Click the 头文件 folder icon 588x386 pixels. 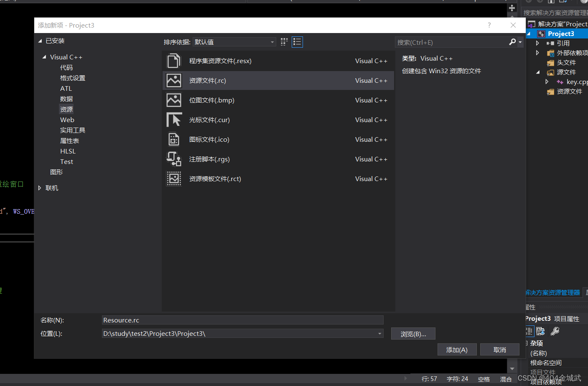tap(551, 63)
